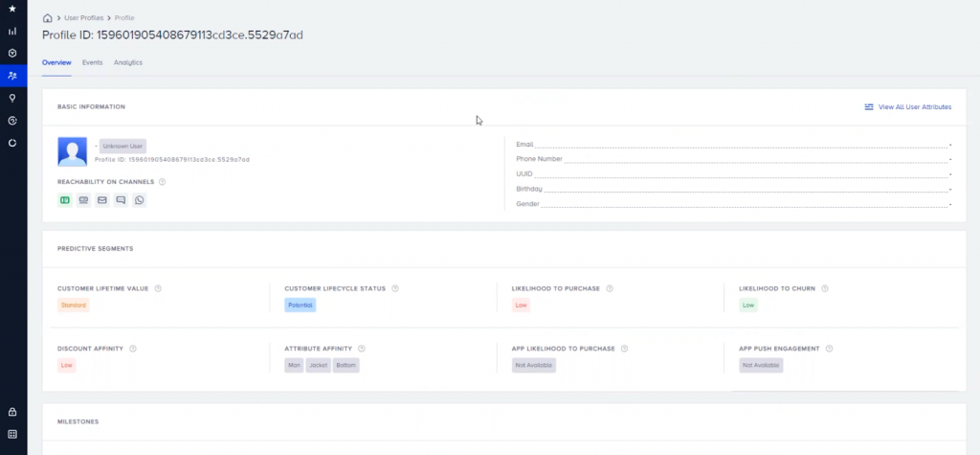980x455 pixels.
Task: Select the Overview tab
Action: [56, 62]
